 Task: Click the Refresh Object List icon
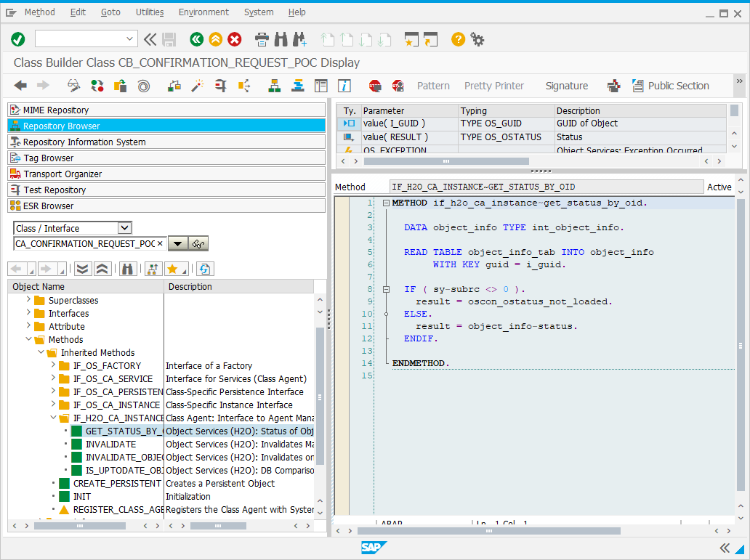204,269
